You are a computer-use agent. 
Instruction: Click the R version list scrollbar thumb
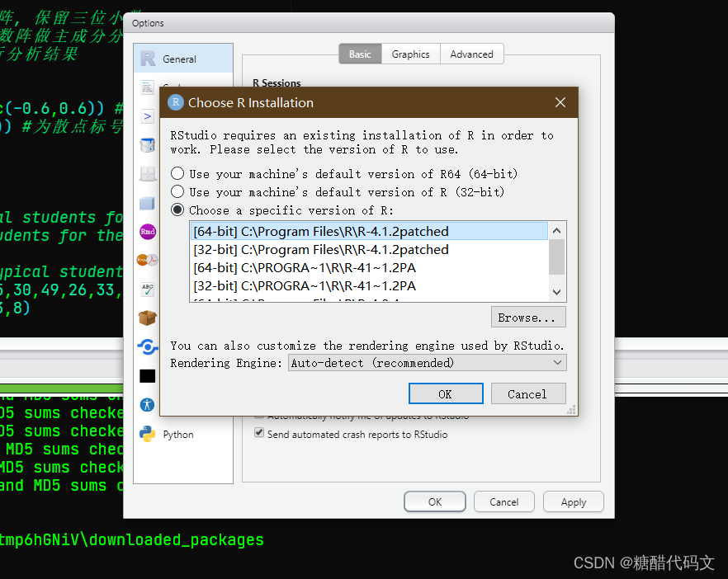[x=556, y=257]
